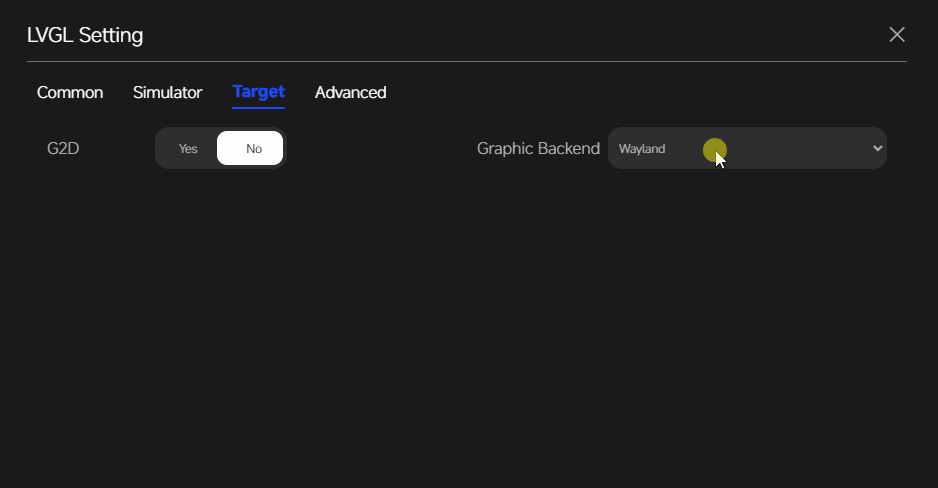Open the Graphic Backend dropdown
Image resolution: width=938 pixels, height=488 pixels.
click(747, 148)
